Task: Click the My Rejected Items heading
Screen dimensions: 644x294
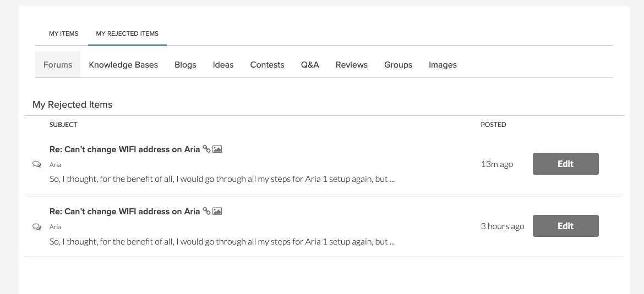Action: pos(72,104)
